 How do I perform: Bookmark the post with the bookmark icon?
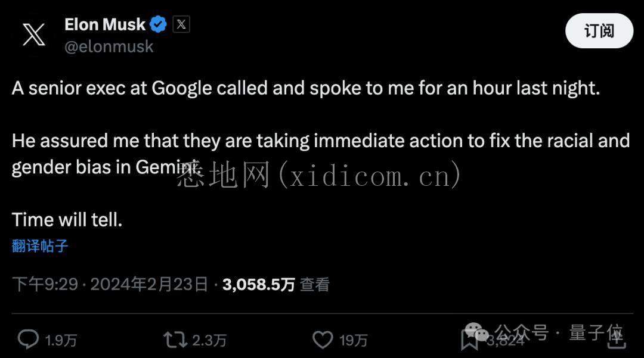[x=469, y=340]
